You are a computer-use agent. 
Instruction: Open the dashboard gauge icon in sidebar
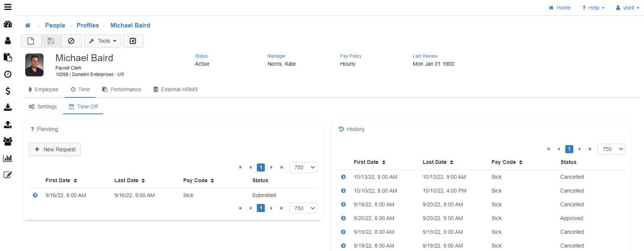[7, 24]
